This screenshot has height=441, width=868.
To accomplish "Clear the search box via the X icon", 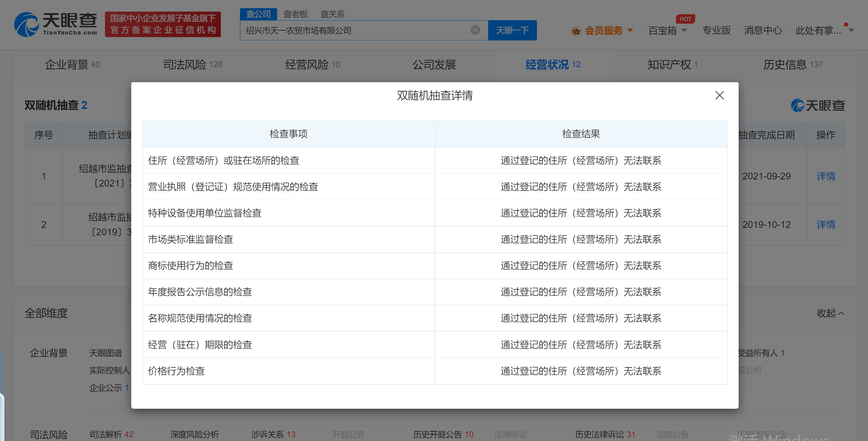I will click(x=475, y=30).
